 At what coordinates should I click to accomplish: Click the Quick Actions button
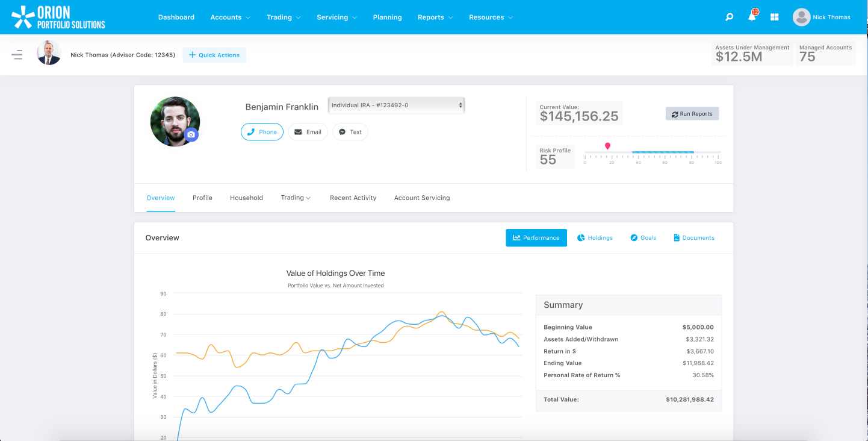214,54
